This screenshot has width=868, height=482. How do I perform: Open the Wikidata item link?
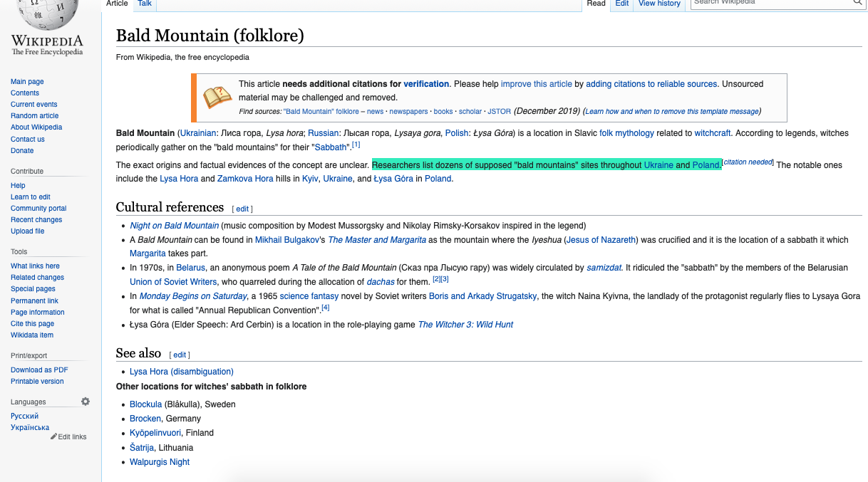(32, 335)
